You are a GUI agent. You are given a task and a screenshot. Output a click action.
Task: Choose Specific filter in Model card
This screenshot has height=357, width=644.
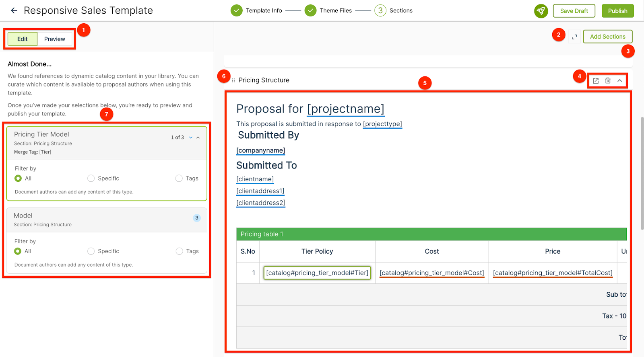[91, 251]
